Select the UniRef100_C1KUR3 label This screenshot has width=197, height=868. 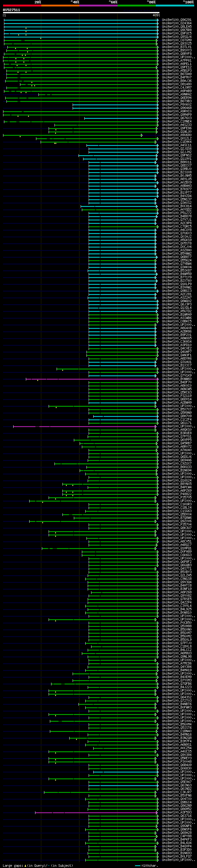click(x=176, y=504)
